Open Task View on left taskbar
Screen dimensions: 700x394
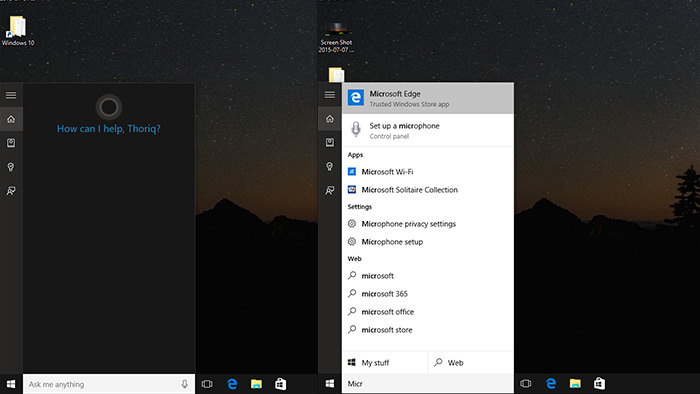coord(207,384)
